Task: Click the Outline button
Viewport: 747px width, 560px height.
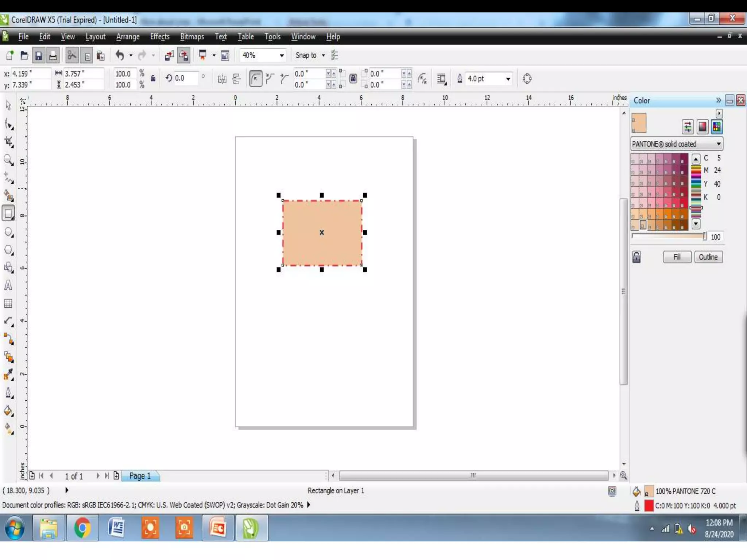Action: 708,257
